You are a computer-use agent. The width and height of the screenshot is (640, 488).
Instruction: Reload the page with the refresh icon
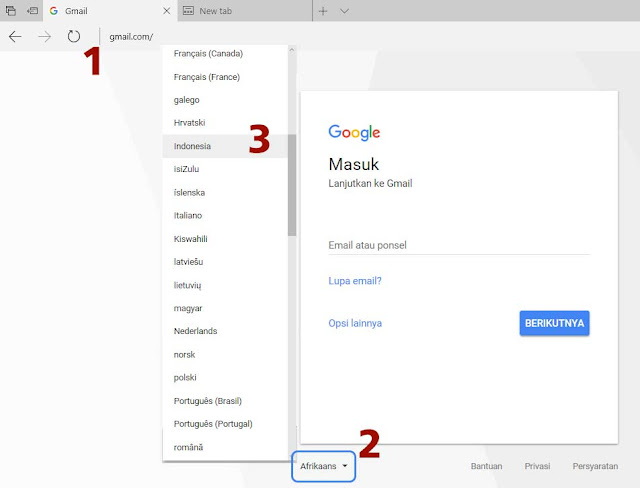click(74, 36)
